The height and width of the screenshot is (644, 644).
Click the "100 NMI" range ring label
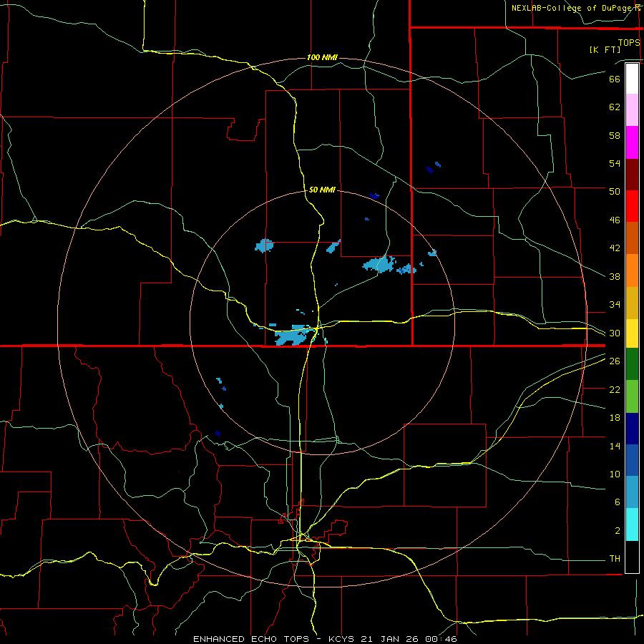322,57
